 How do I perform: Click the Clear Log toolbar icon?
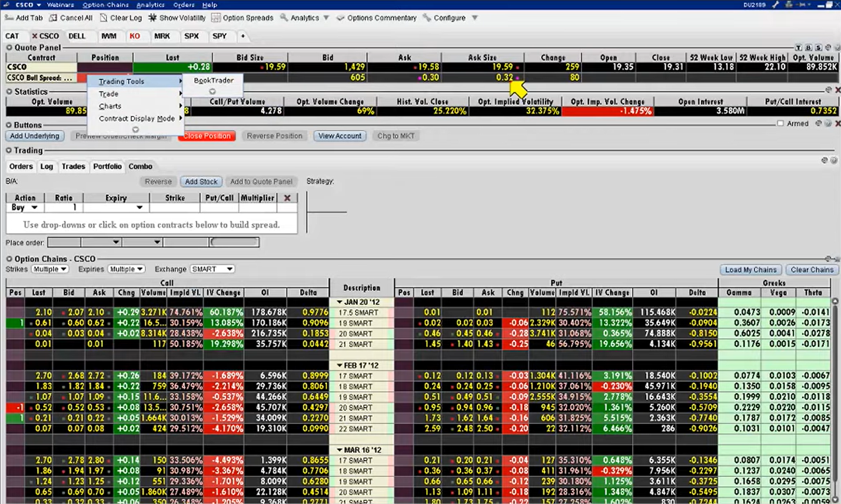pyautogui.click(x=104, y=18)
